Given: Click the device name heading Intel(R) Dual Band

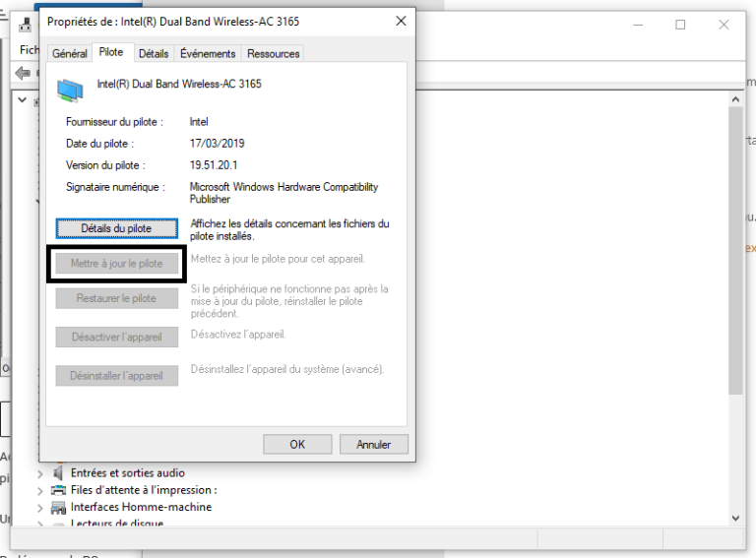Looking at the screenshot, I should [179, 84].
